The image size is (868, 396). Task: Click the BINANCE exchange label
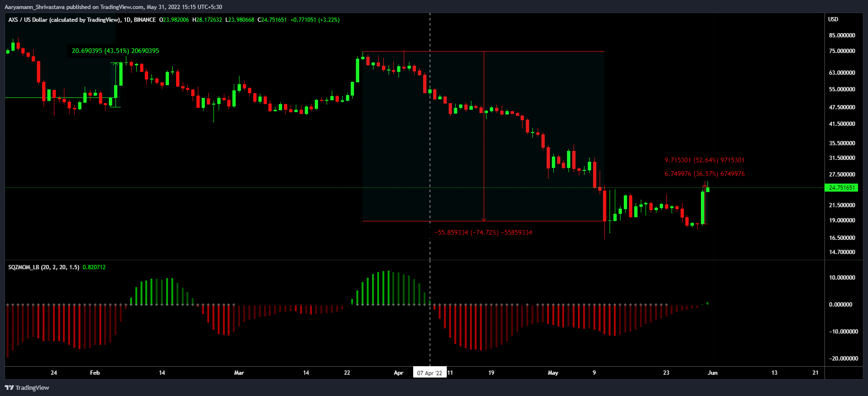(x=145, y=20)
